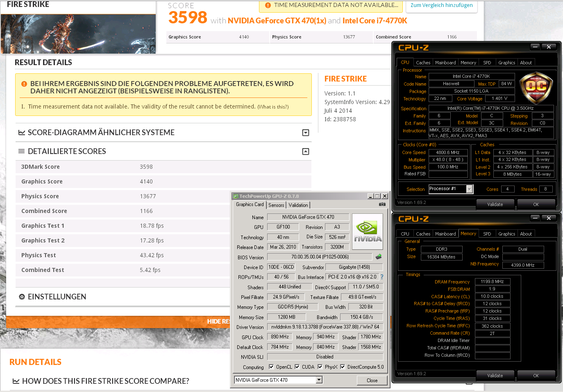Click Validate in the lower CPU-Z window

(495, 376)
